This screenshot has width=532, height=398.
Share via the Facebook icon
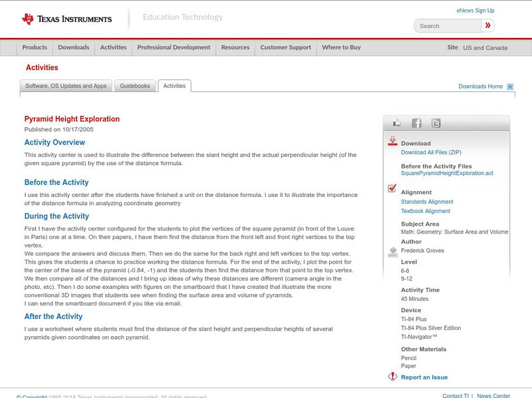pyautogui.click(x=416, y=123)
